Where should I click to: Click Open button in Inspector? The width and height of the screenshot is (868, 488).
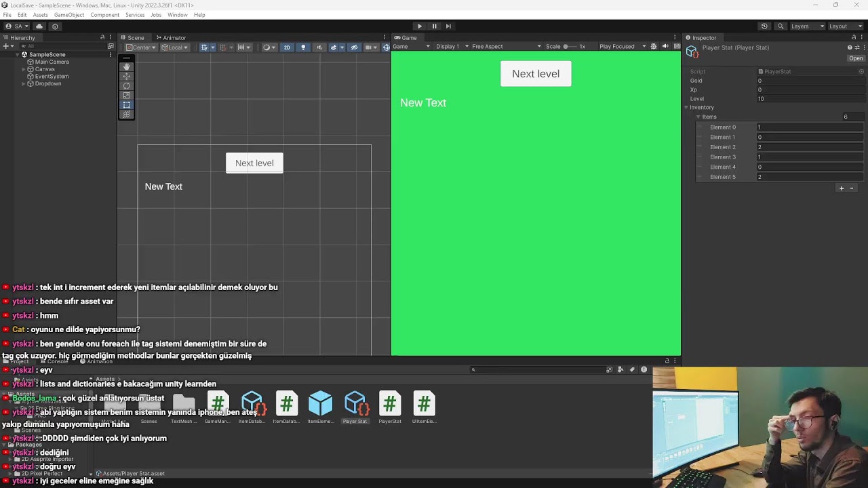(x=856, y=58)
